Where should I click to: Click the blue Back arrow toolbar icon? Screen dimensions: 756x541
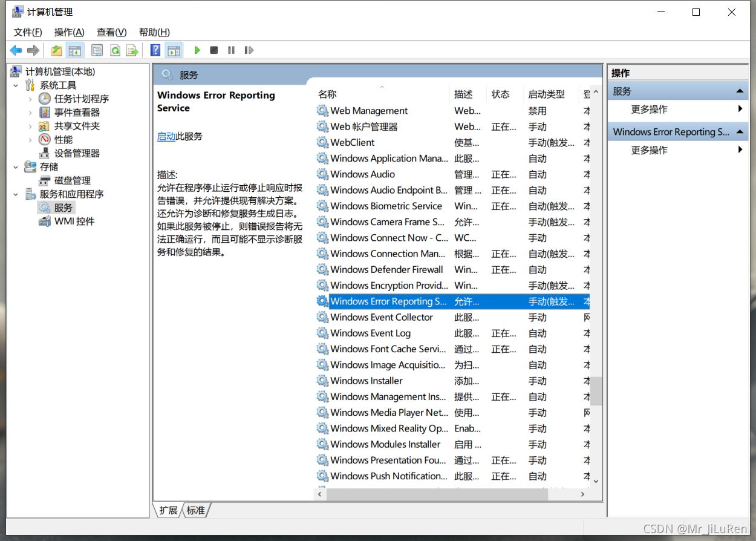(x=16, y=50)
